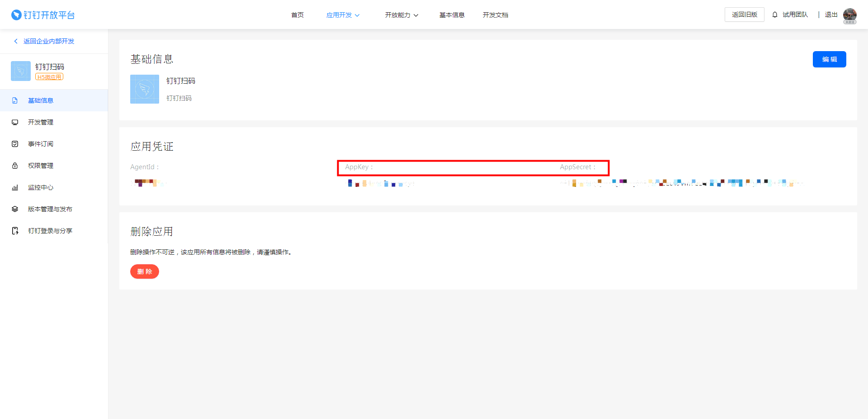Click the deletion warning text

212,252
